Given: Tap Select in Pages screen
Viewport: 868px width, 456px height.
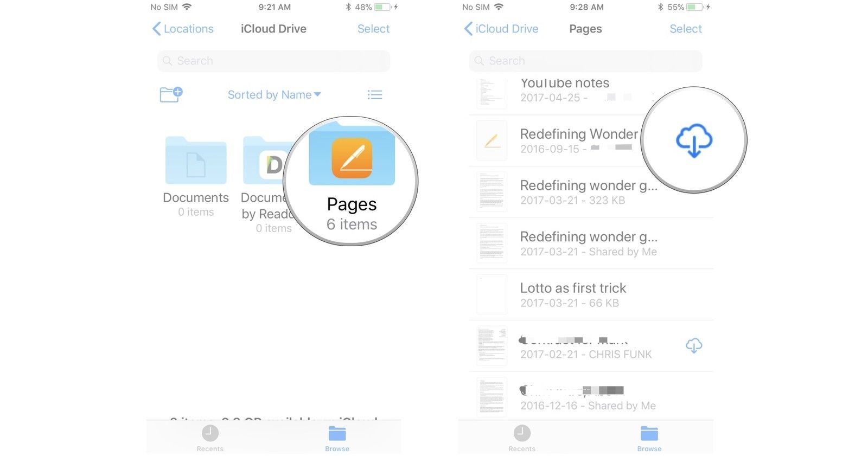Looking at the screenshot, I should click(x=686, y=29).
